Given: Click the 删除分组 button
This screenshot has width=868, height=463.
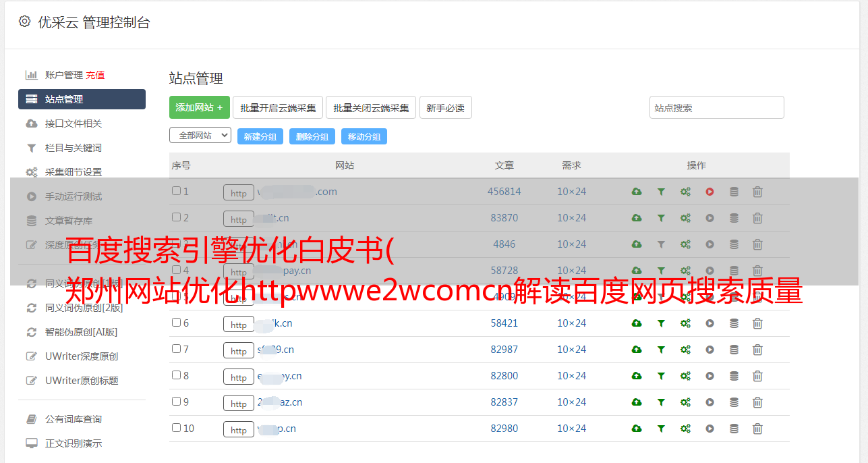Looking at the screenshot, I should tap(312, 136).
